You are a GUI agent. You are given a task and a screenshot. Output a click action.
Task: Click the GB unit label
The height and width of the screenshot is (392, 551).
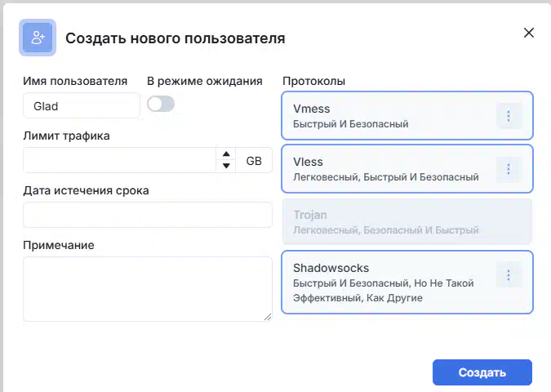point(254,161)
